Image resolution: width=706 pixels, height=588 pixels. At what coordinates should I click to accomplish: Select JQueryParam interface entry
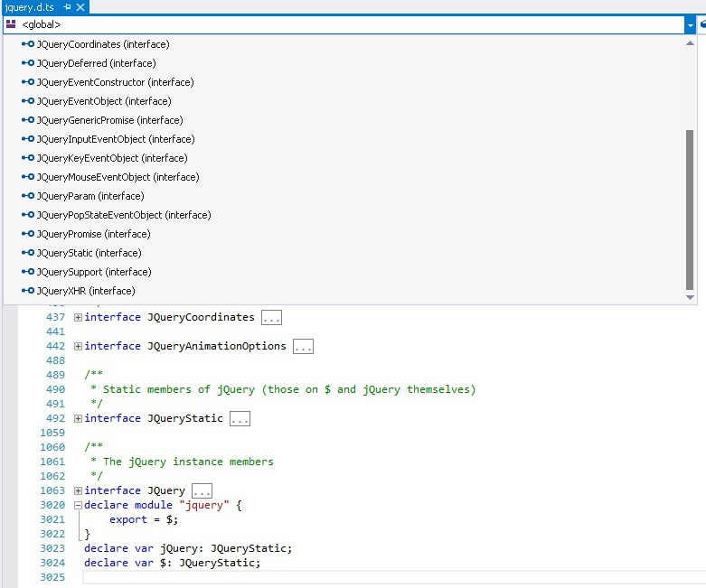coord(351,196)
